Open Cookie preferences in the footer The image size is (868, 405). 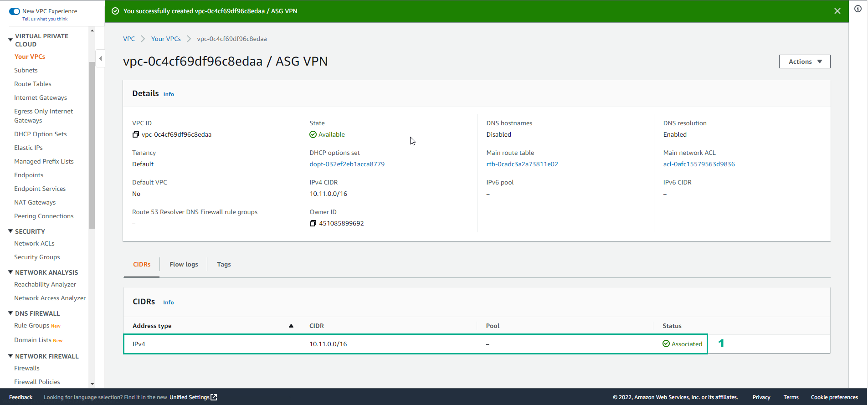[834, 397]
